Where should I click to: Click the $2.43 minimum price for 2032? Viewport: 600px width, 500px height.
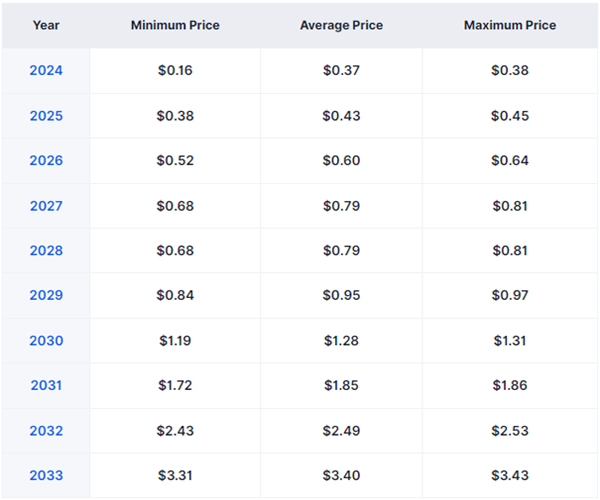pos(175,431)
